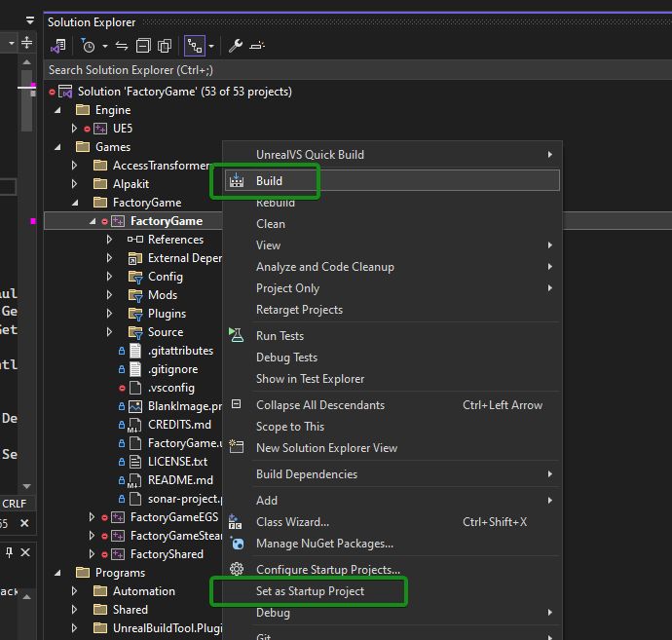The image size is (672, 640).
Task: Expand the FactoryGameEGS project
Action: tap(92, 517)
